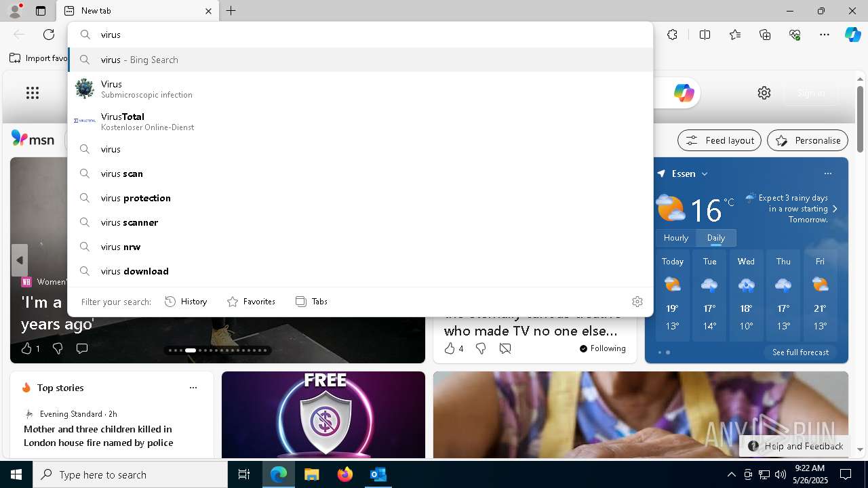868x488 pixels.
Task: Open Windows Start menu
Action: pos(16,474)
